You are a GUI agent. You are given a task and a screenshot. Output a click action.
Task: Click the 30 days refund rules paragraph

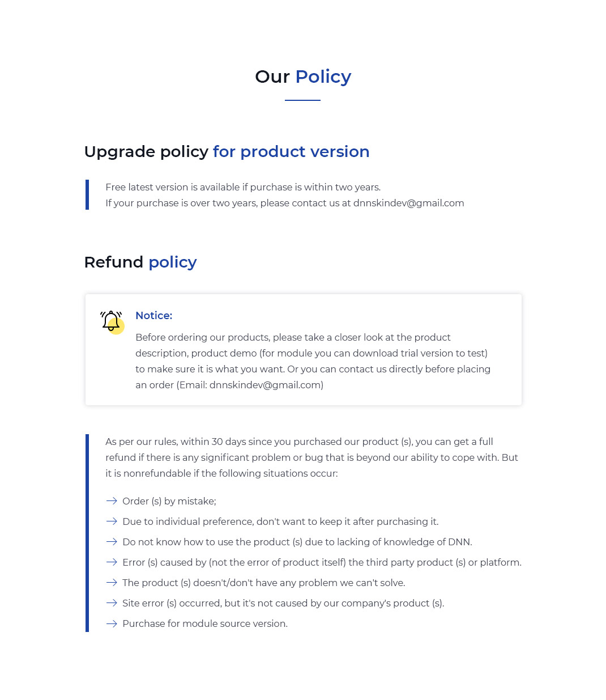tap(311, 457)
